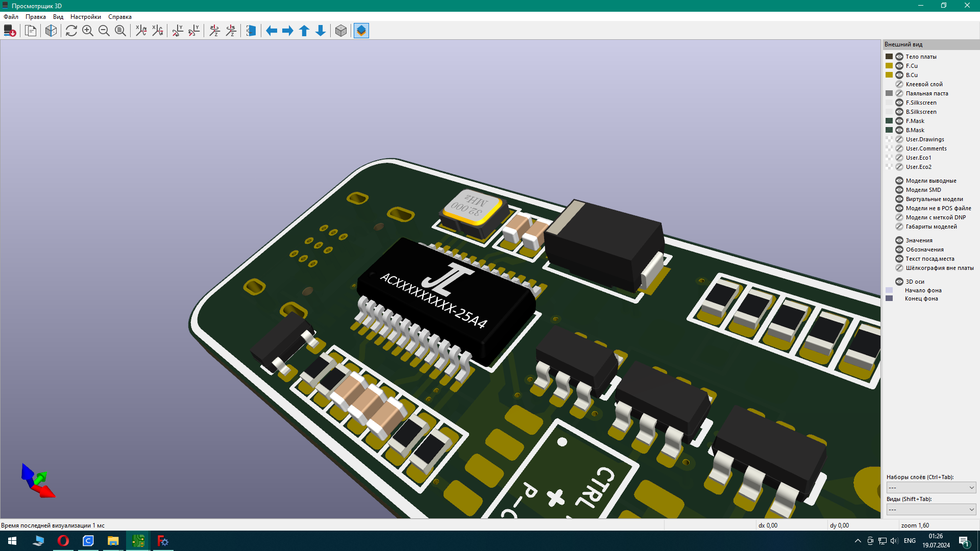The width and height of the screenshot is (980, 551).
Task: Zoom out with the magnifier minus icon
Action: pyautogui.click(x=104, y=31)
